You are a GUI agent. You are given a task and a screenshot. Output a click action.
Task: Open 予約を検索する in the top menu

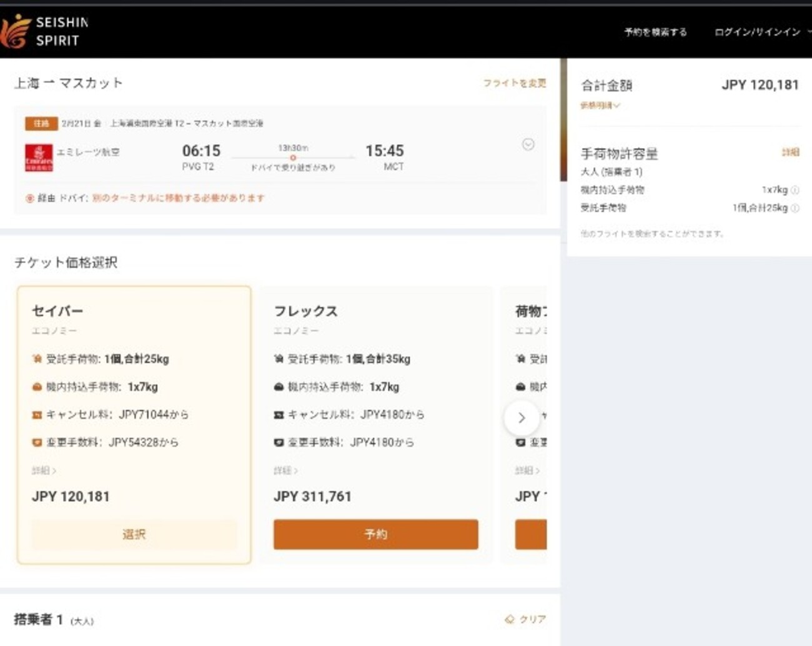[654, 32]
